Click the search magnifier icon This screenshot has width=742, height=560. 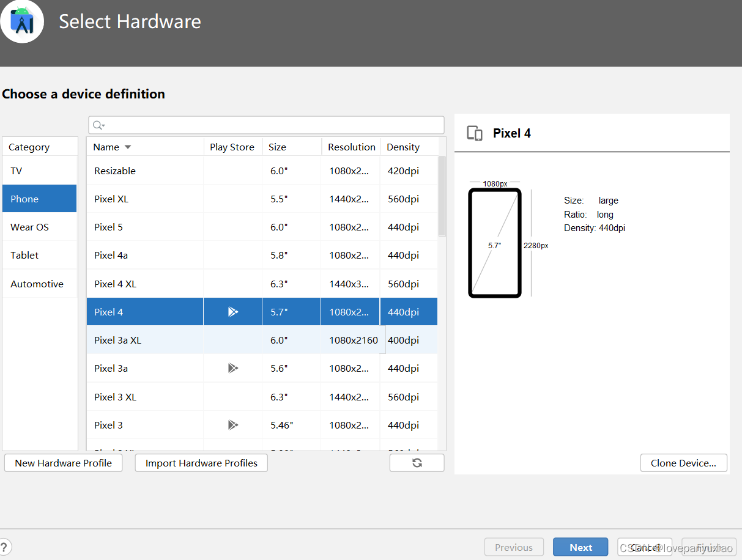point(98,125)
